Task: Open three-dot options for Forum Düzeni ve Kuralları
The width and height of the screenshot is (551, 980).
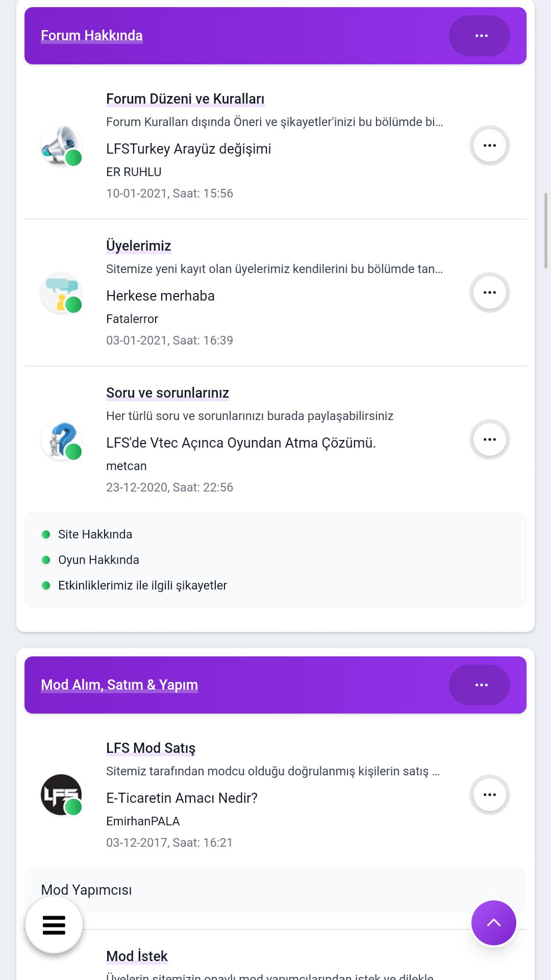Action: point(490,145)
